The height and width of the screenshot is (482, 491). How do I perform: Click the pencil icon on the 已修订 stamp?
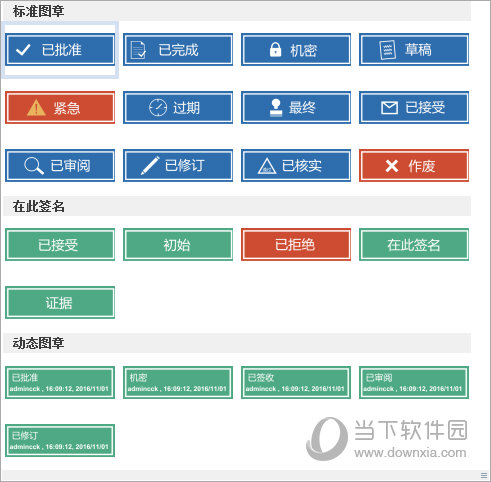[x=150, y=165]
